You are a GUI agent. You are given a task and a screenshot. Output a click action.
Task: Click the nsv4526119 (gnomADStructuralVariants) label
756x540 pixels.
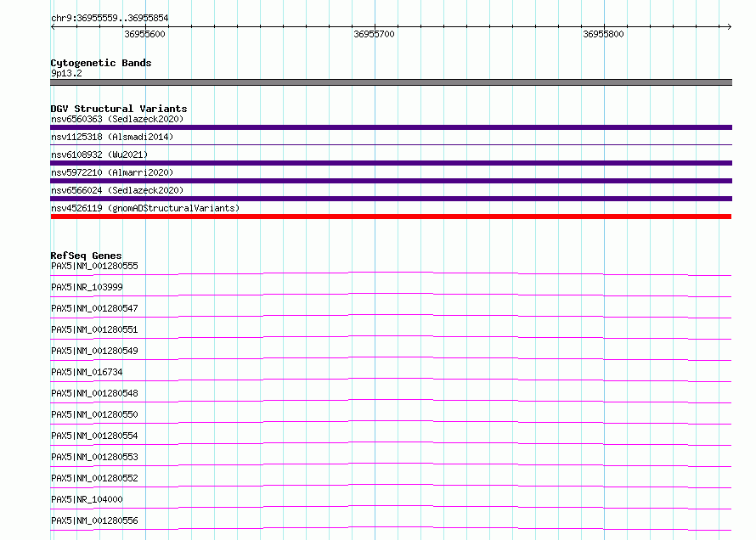pos(145,208)
